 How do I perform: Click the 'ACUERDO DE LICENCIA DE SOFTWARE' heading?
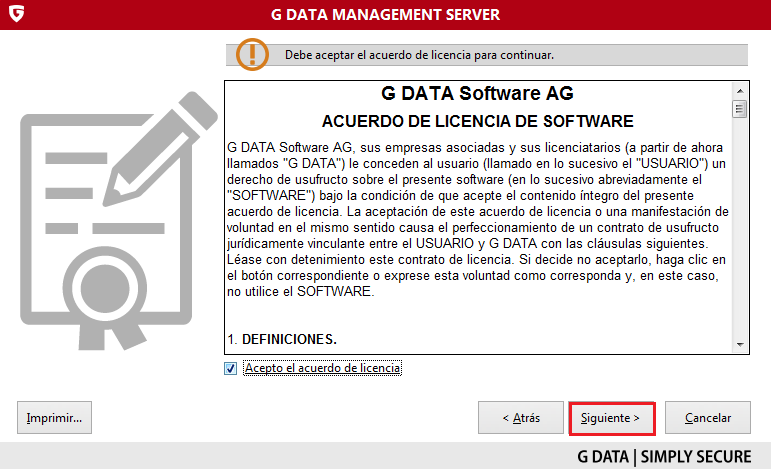pos(478,122)
